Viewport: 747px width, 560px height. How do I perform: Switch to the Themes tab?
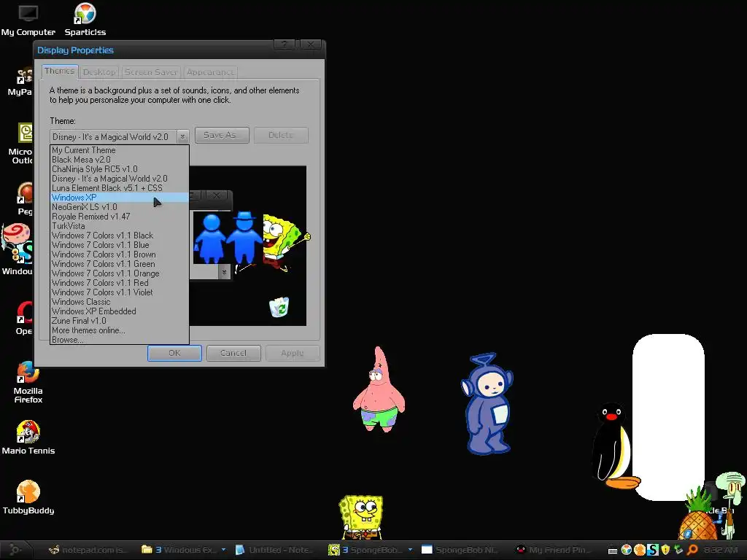point(60,71)
